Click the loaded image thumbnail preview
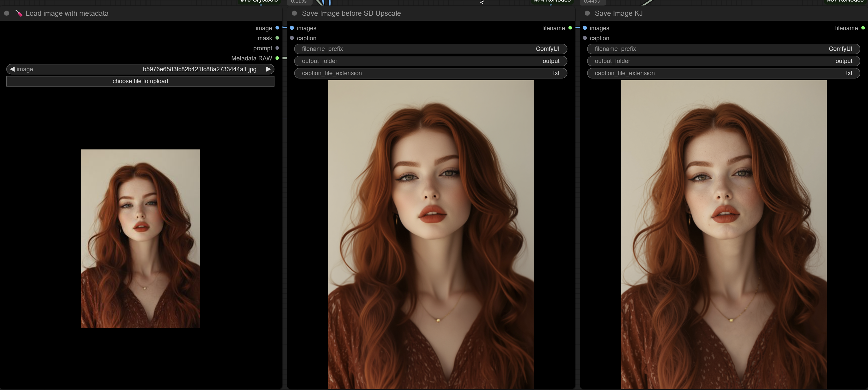This screenshot has width=868, height=390. pos(140,238)
